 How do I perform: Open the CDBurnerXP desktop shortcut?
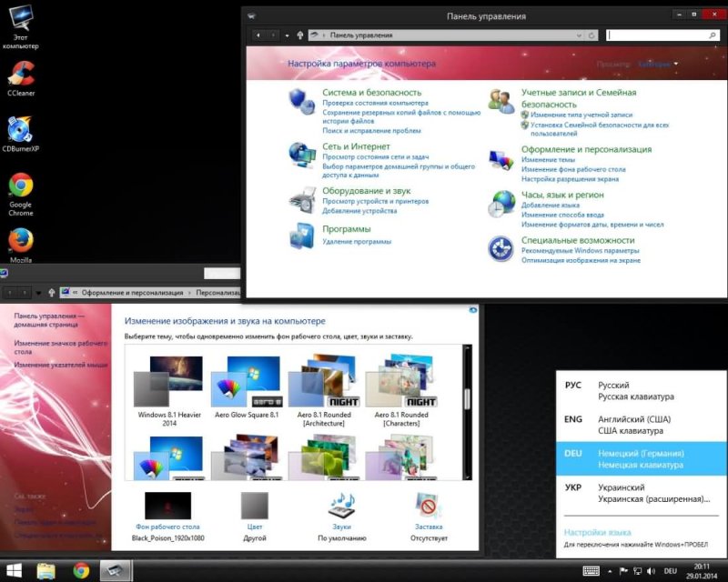coord(20,134)
